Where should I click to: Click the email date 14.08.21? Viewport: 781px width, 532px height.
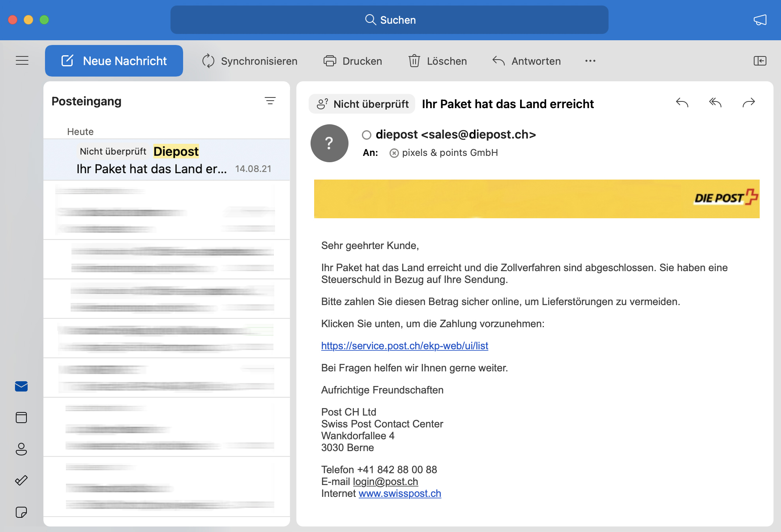pyautogui.click(x=253, y=169)
